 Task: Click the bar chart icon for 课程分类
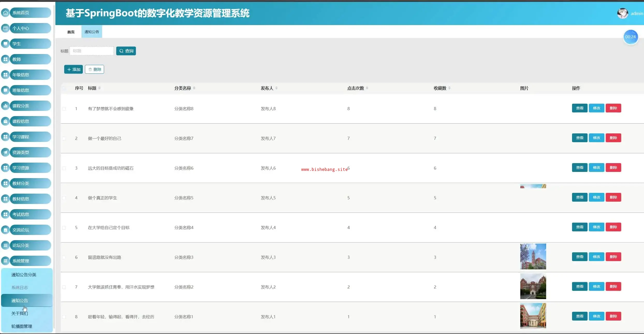pos(5,106)
